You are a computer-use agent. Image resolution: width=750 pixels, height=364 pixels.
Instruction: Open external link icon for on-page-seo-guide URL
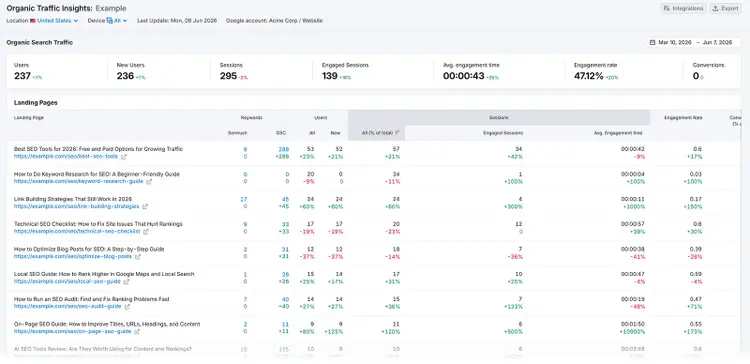(137, 331)
